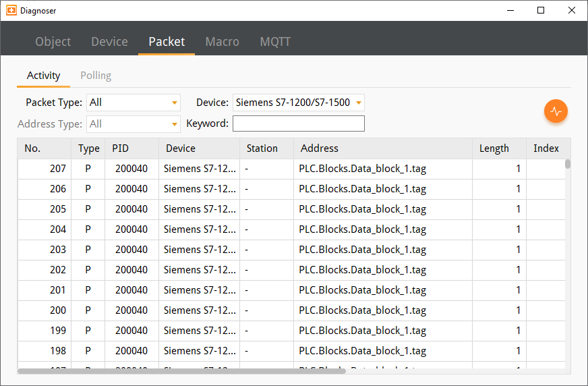
Task: Expand the Device dropdown showing Siemens S7-1200/S7-1500
Action: pos(298,103)
